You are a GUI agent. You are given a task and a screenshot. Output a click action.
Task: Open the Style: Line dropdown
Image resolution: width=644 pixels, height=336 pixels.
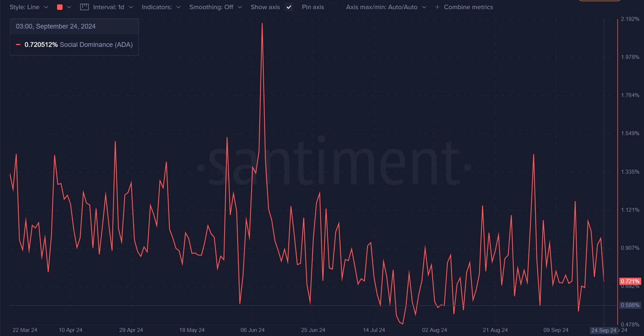pyautogui.click(x=29, y=7)
